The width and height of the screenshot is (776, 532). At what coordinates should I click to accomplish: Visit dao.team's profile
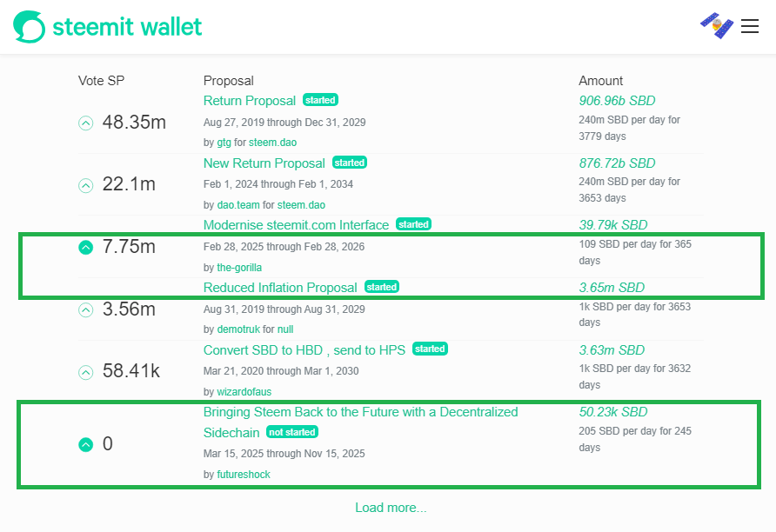238,204
